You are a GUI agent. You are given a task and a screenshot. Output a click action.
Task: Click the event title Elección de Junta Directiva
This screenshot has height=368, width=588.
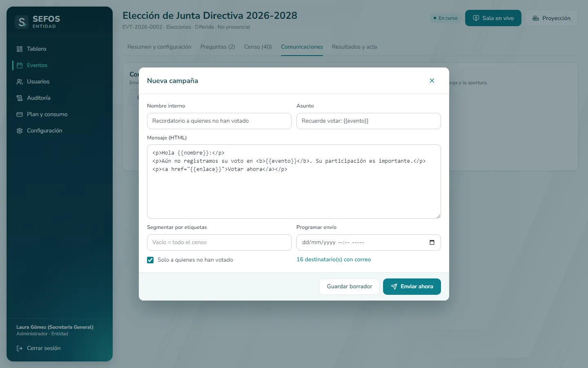(210, 16)
